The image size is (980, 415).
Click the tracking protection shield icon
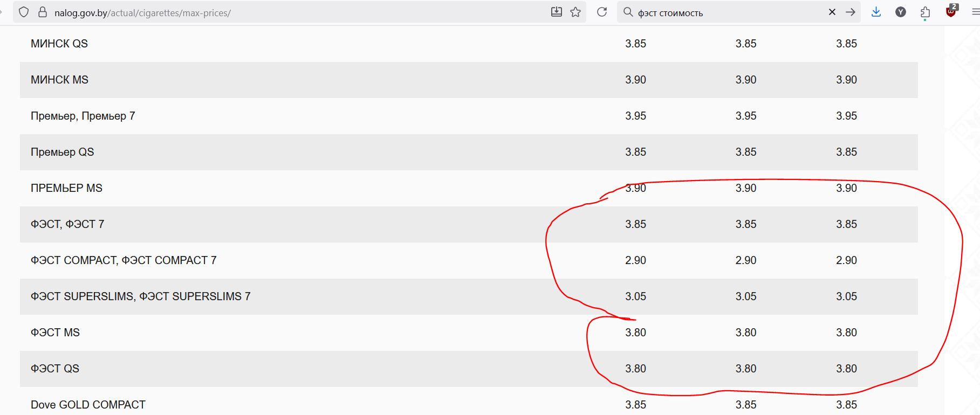(24, 12)
